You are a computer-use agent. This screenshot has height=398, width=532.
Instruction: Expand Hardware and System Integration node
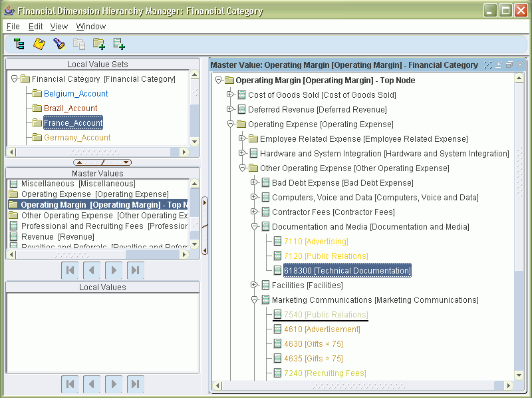242,153
